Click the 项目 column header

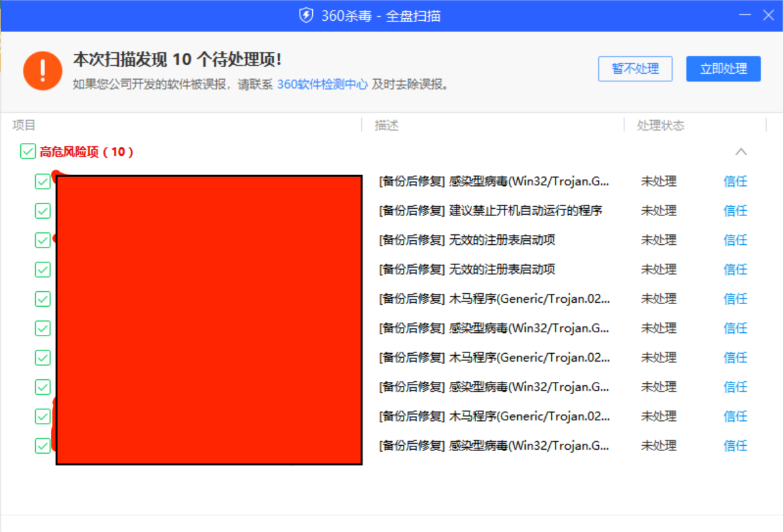[x=24, y=125]
